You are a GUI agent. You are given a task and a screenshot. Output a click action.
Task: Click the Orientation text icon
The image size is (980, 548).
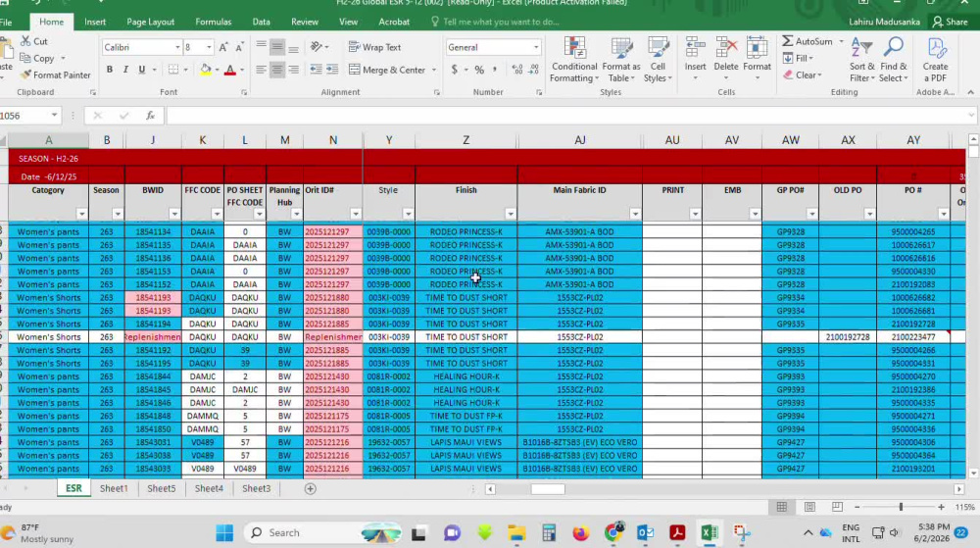pyautogui.click(x=317, y=47)
